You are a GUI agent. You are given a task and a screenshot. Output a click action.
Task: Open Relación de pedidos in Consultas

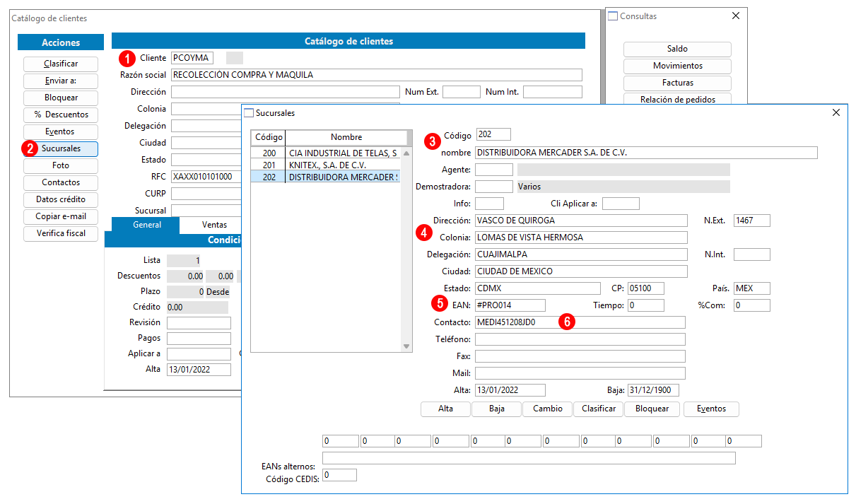677,100
